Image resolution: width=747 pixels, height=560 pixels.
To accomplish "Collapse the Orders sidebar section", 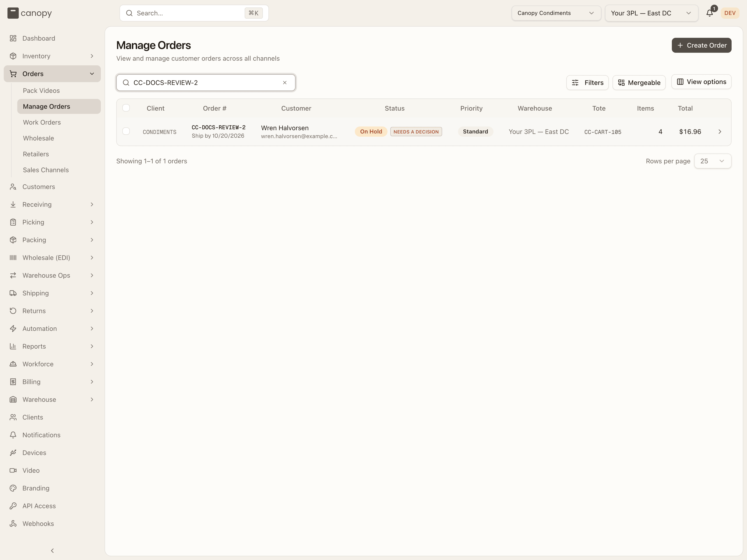I will (52, 73).
